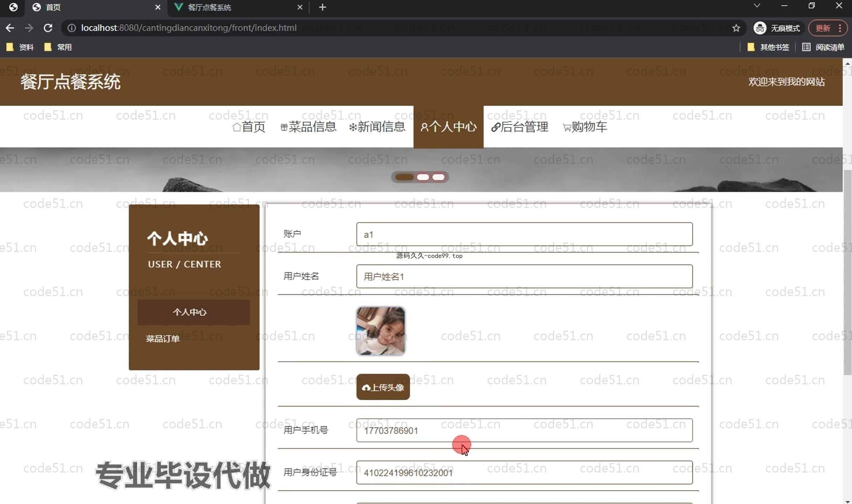Open 菜品信息 in the navigation menu

[x=308, y=127]
